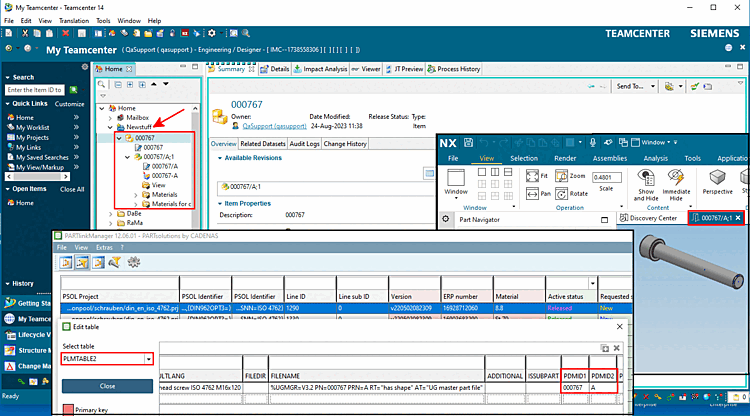Screen dimensions: 750x416
Task: Open the Discovery Center tab in NX
Action: [x=649, y=218]
